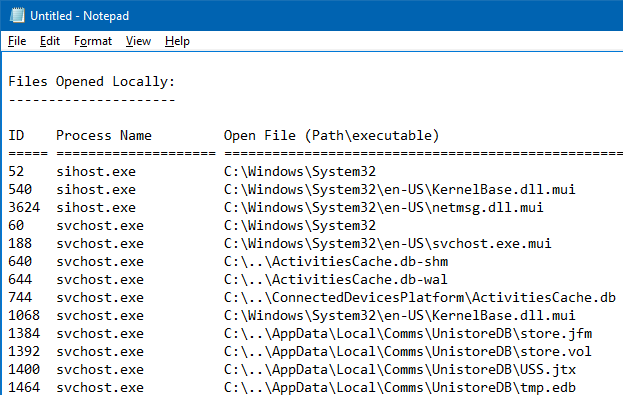Click svchost.exe in row 1384
This screenshot has width=623, height=395.
coord(100,333)
